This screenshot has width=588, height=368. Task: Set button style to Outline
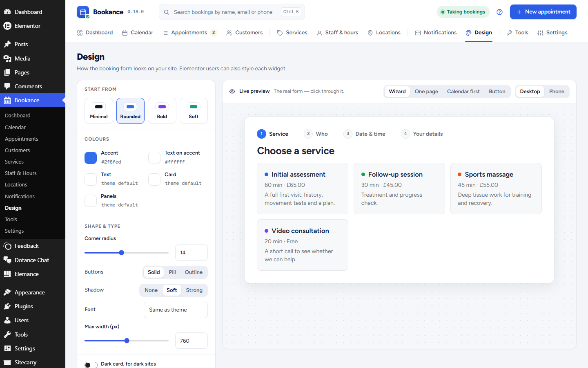(x=194, y=272)
